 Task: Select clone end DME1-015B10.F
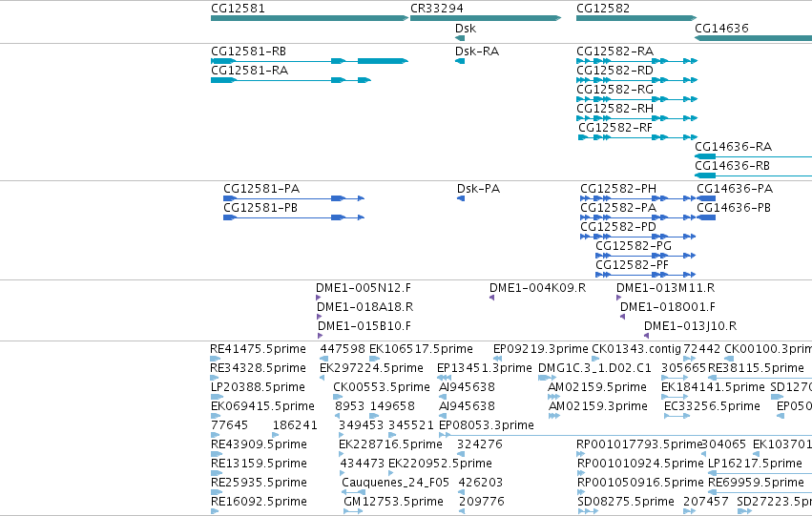(x=364, y=326)
